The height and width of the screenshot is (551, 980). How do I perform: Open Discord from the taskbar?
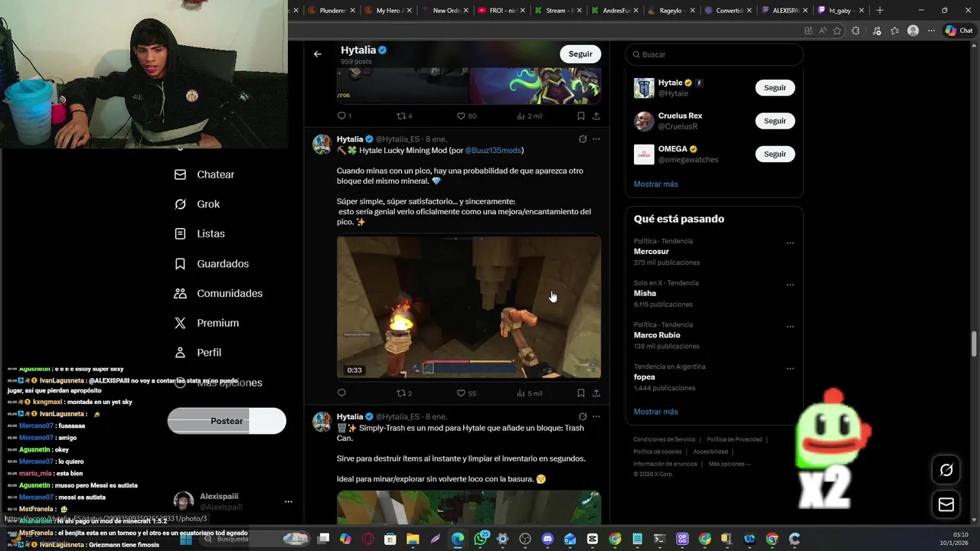[x=547, y=539]
